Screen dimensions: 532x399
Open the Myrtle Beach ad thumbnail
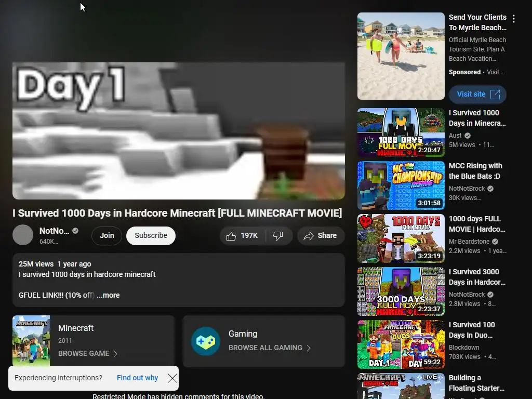pos(401,56)
